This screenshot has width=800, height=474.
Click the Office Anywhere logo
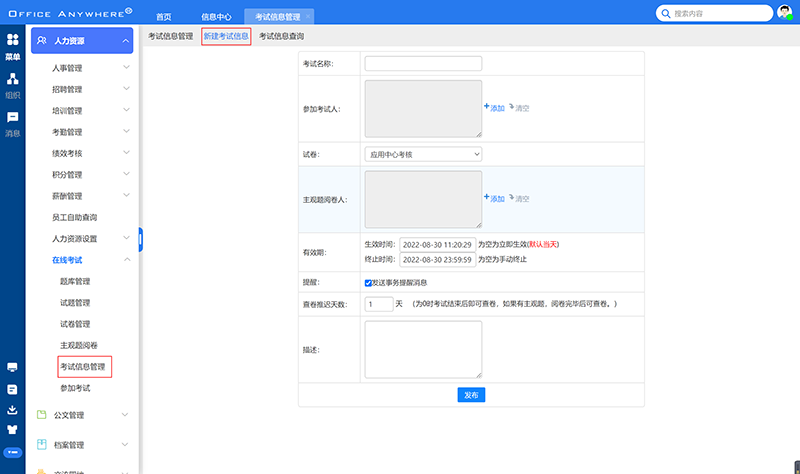point(70,13)
